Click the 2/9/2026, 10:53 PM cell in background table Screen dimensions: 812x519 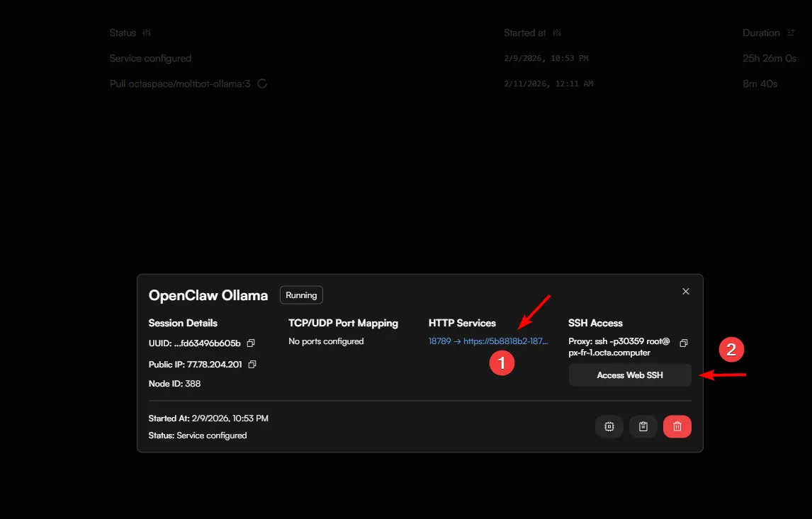point(546,59)
